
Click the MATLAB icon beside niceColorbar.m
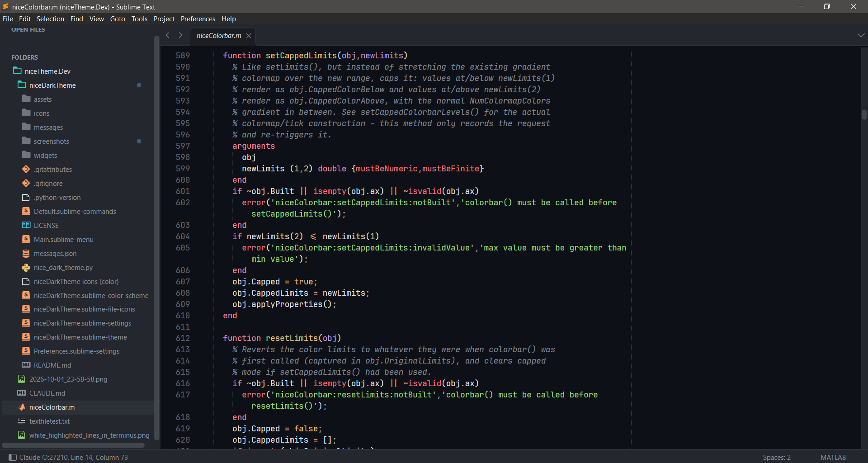[22, 407]
